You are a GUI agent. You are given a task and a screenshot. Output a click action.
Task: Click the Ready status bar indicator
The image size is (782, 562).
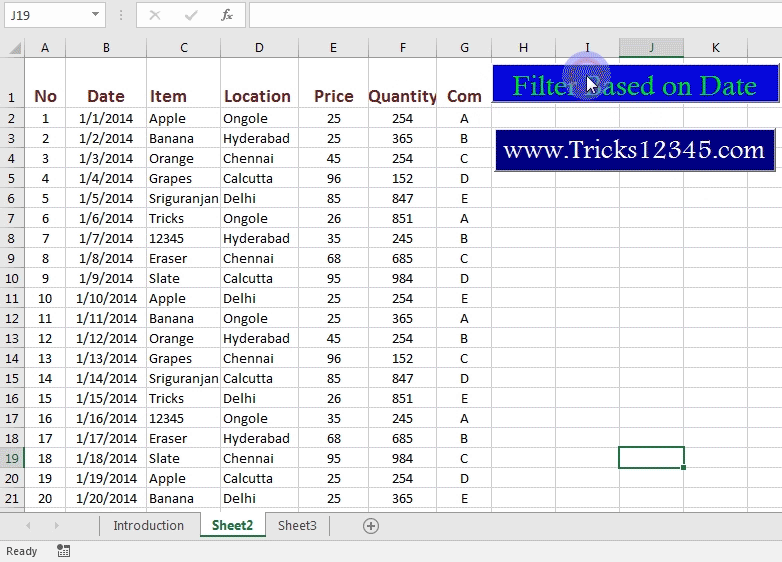[21, 551]
